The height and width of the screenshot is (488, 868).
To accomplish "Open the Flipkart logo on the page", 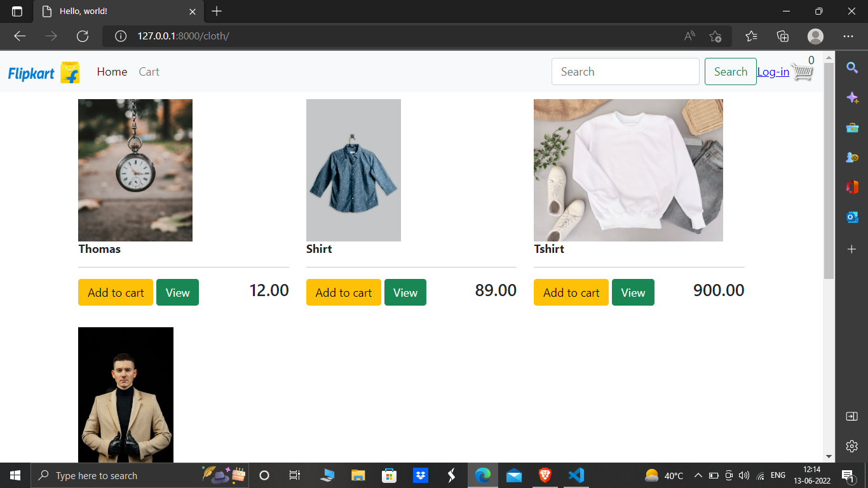I will [43, 72].
